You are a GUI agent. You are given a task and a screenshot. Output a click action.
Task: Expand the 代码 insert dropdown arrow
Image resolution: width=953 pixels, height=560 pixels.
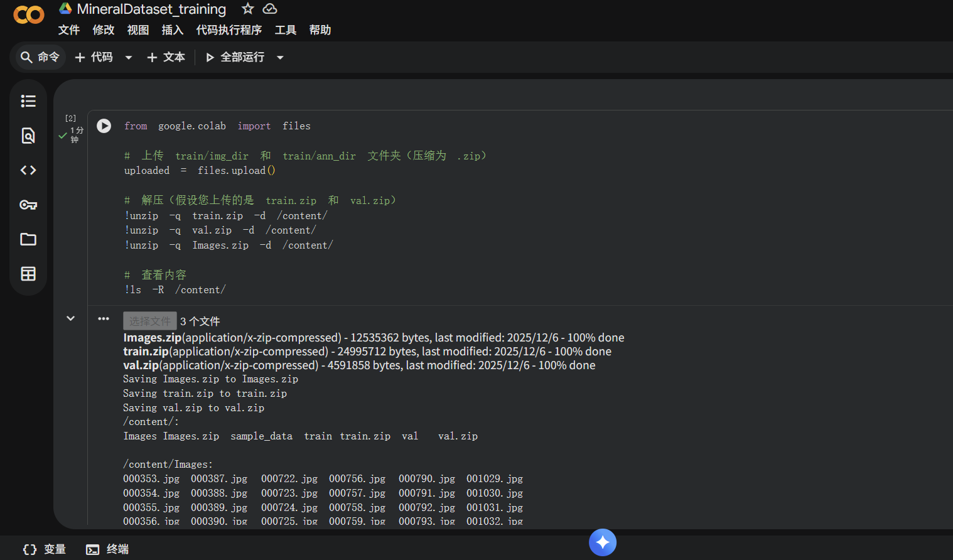pos(129,58)
